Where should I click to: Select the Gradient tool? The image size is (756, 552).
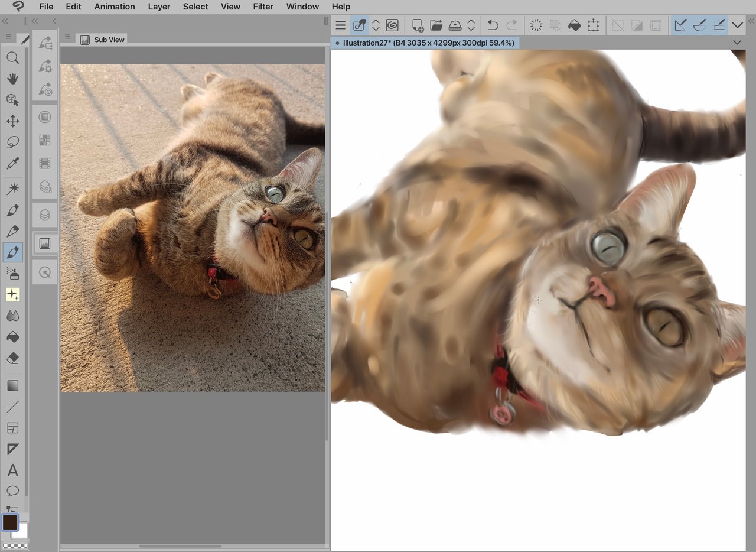tap(12, 386)
